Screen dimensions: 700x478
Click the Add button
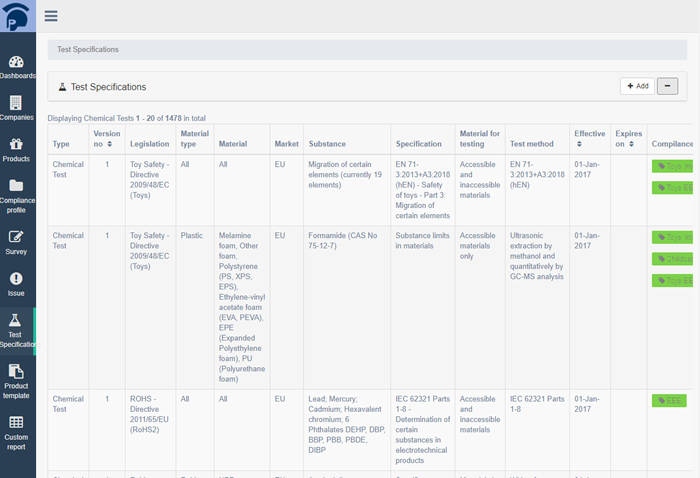tap(638, 86)
